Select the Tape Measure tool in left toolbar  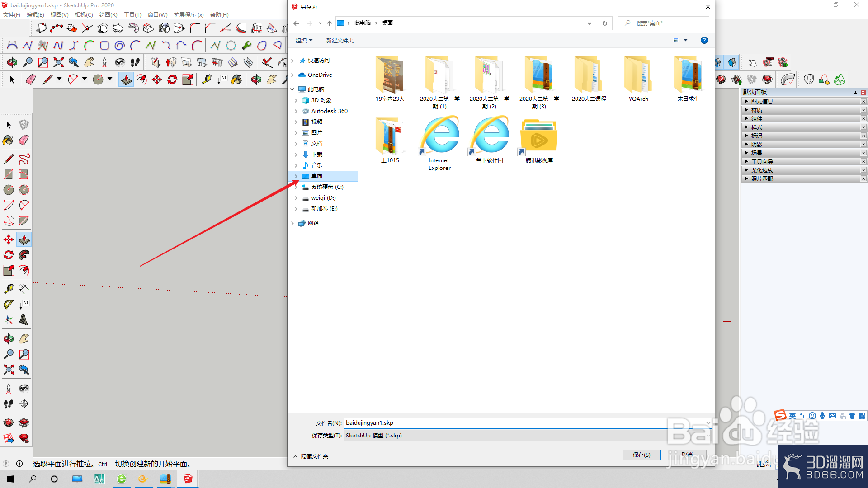tap(9, 289)
